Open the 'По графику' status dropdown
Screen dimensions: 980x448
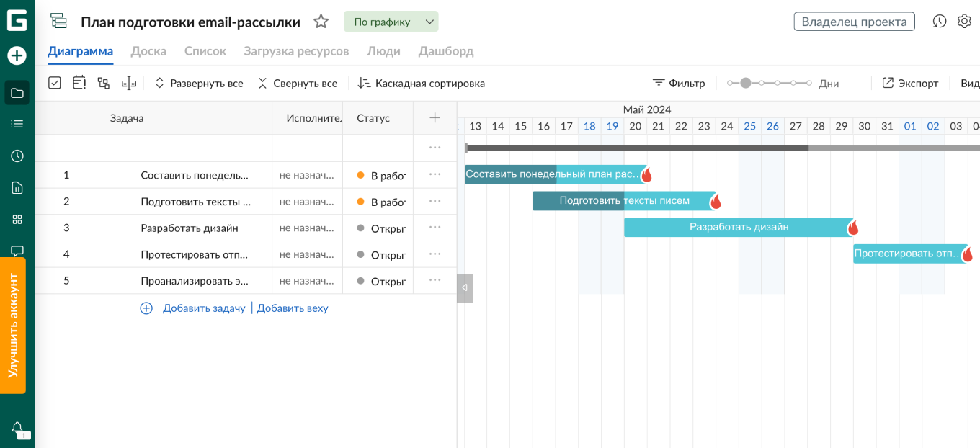(x=391, y=22)
